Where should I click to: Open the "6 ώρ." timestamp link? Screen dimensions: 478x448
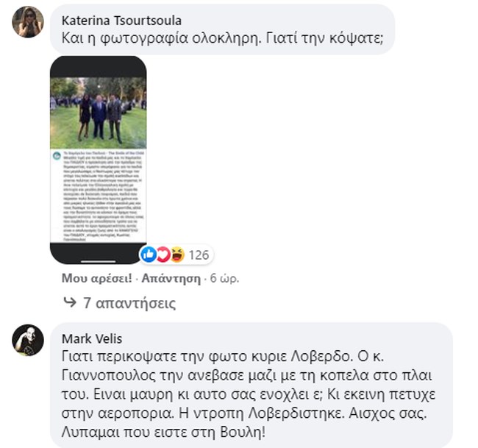[225, 278]
